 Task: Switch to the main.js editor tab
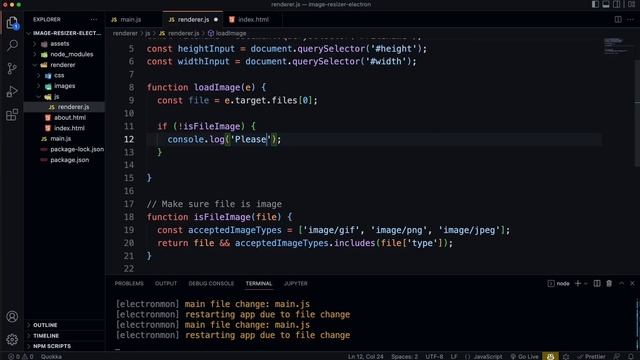131,20
